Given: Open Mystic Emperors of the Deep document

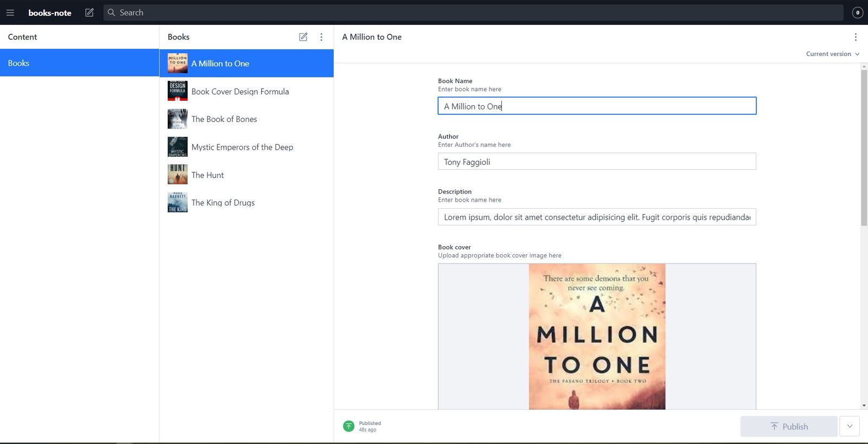Looking at the screenshot, I should pyautogui.click(x=246, y=147).
